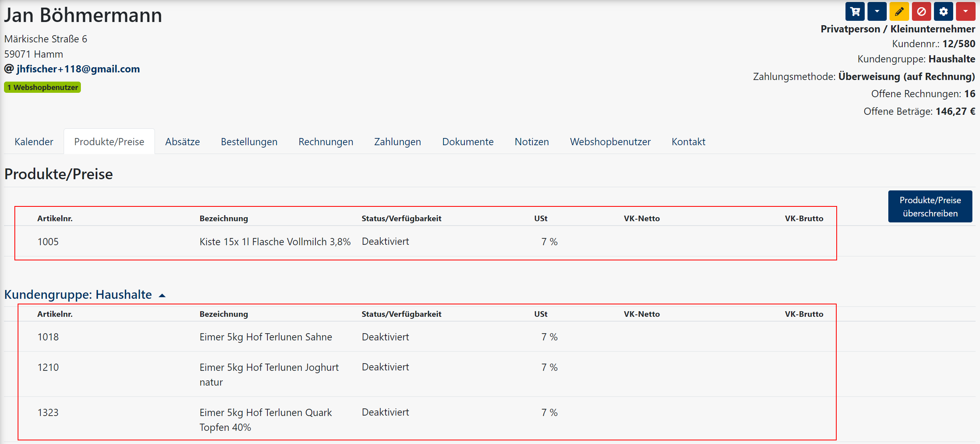980x444 pixels.
Task: Open the Dokumente tab
Action: pos(468,142)
